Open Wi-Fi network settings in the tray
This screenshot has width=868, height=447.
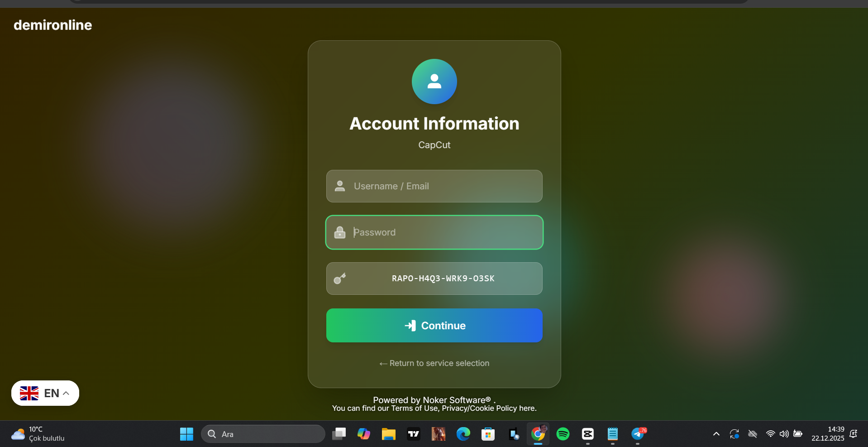[770, 434]
